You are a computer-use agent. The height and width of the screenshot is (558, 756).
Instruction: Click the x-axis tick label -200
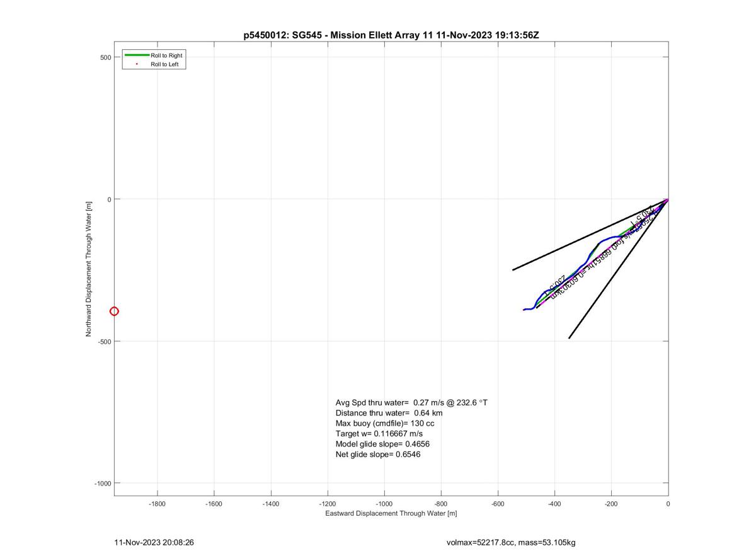(x=611, y=504)
